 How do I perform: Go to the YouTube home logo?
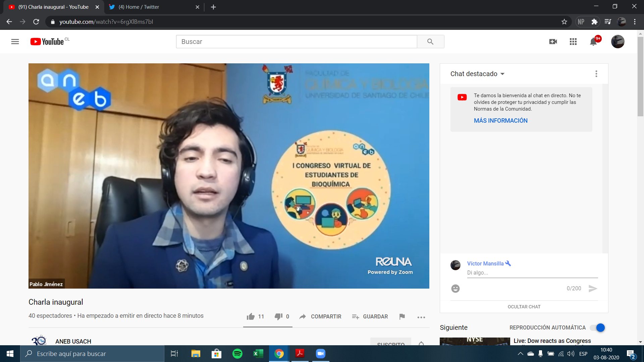pyautogui.click(x=47, y=42)
